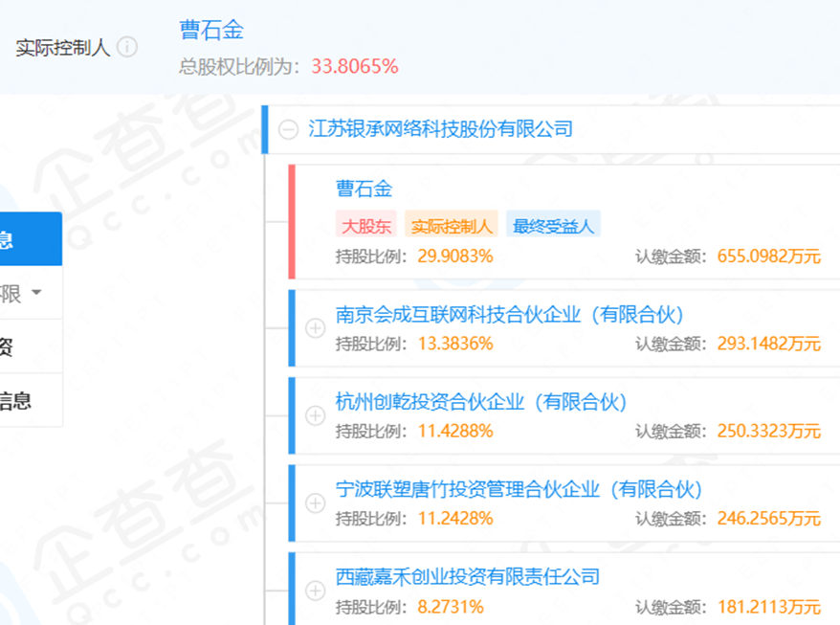
Task: Open 曹石金 name link in header
Action: 211,30
